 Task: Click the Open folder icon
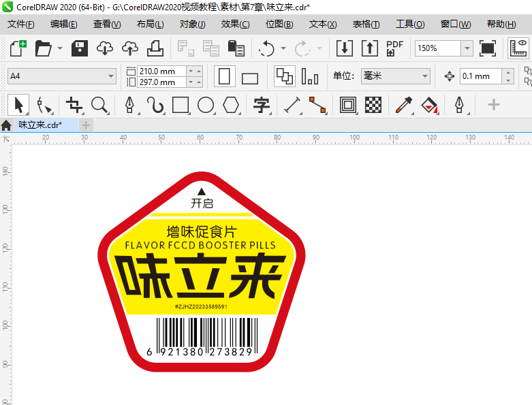click(x=44, y=48)
